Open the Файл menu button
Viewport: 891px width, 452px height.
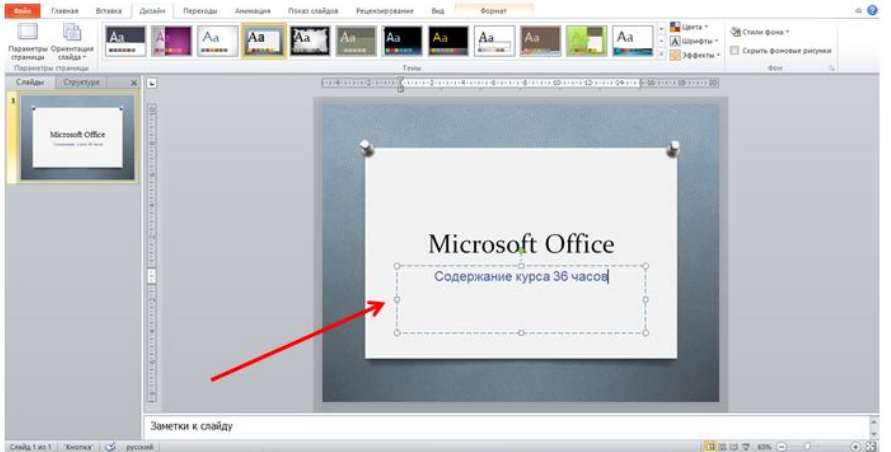20,10
